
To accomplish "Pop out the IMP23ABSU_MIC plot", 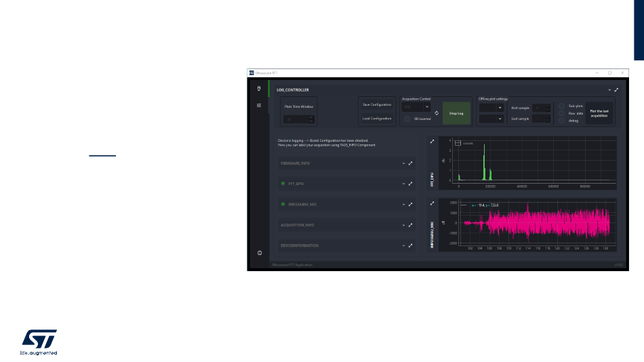I will [432, 203].
